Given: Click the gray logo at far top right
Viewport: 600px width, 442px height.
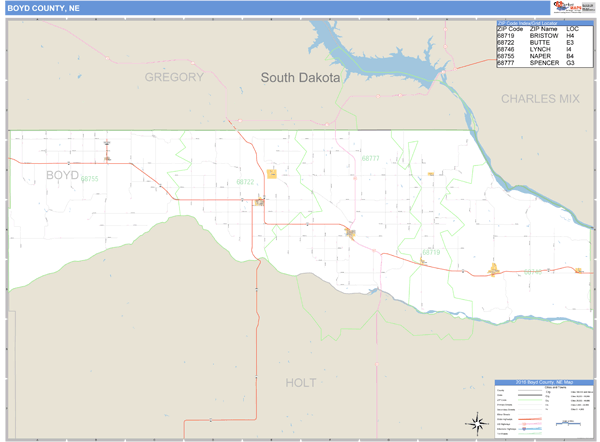Looking at the screenshot, I should coord(588,7).
